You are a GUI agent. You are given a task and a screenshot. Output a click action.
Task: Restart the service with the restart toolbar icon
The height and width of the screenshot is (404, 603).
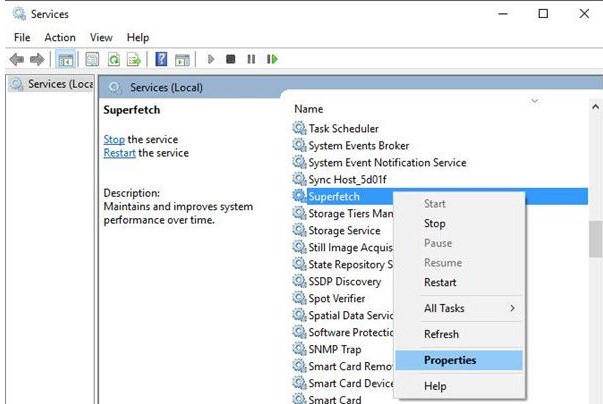point(272,59)
